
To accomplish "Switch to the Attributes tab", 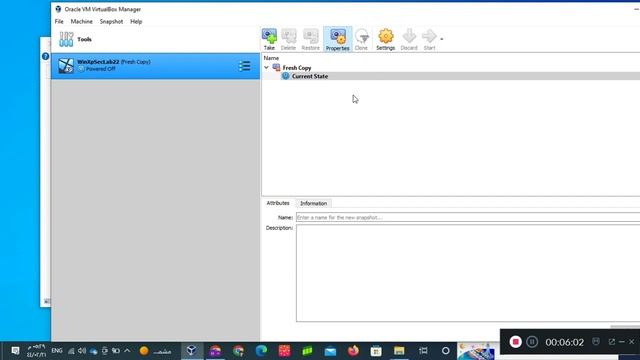I will click(278, 203).
